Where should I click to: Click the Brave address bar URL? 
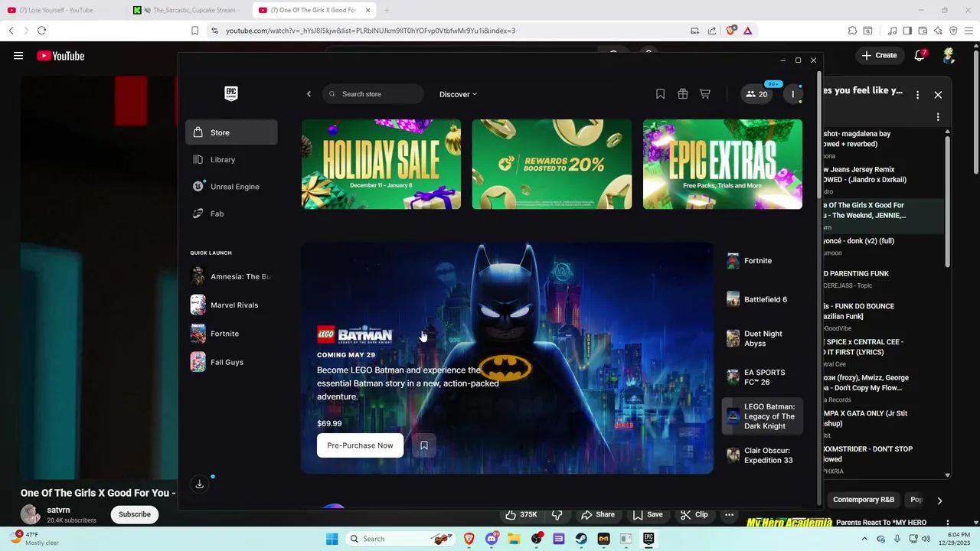point(371,31)
